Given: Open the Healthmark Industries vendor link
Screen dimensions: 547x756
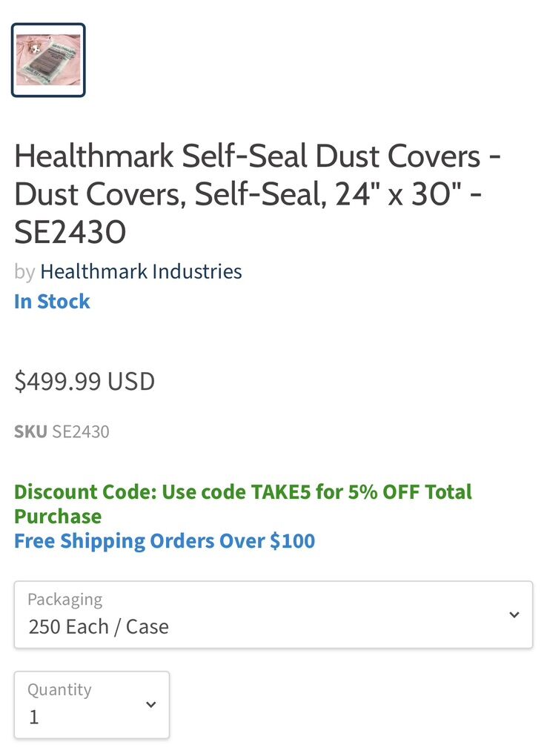Looking at the screenshot, I should pos(141,271).
